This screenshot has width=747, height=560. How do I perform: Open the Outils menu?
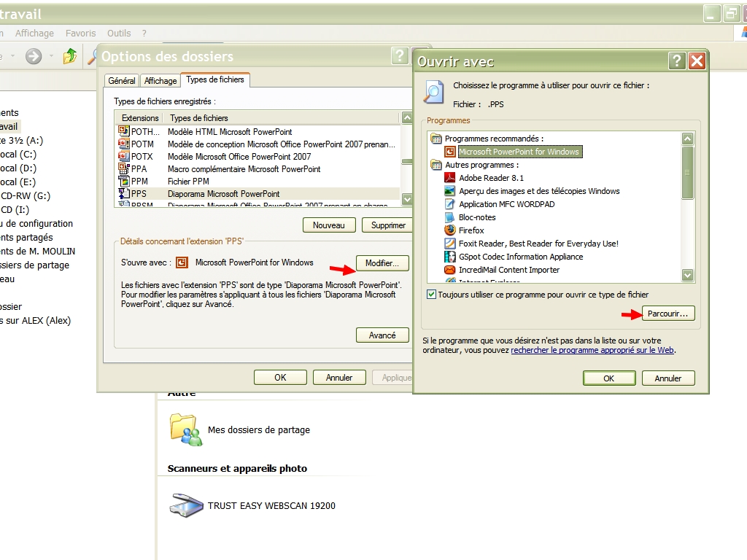pyautogui.click(x=119, y=33)
